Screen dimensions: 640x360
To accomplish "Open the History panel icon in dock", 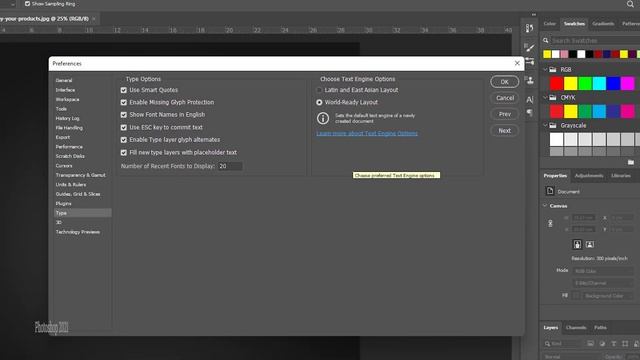I will (x=529, y=28).
